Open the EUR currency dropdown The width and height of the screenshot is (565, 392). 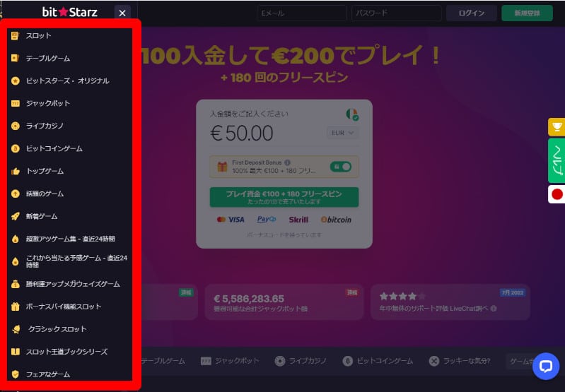pyautogui.click(x=342, y=133)
